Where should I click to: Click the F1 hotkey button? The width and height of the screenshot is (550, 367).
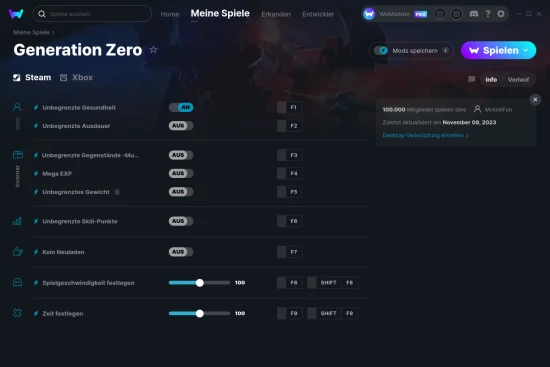click(289, 107)
